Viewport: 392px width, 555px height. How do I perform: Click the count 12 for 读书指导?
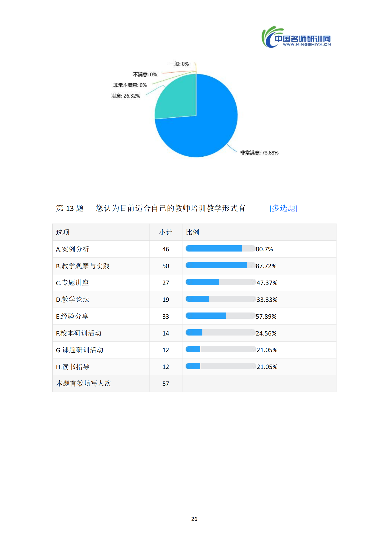coord(166,367)
